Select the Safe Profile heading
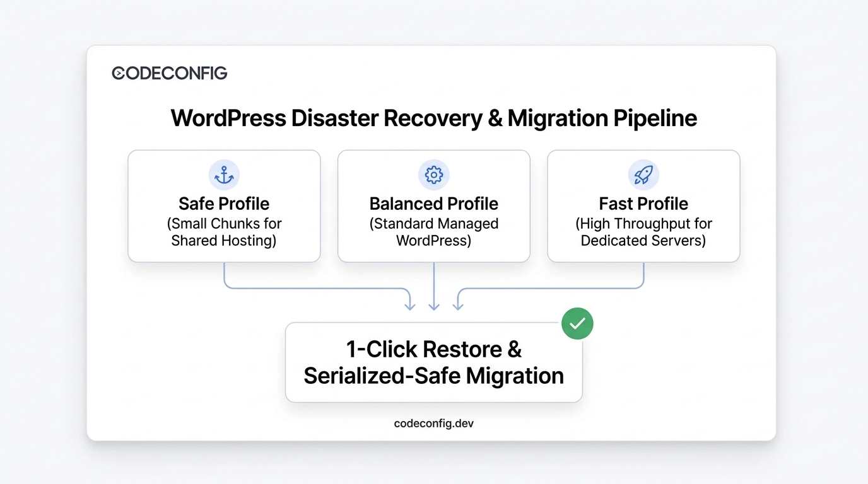This screenshot has height=484, width=868. click(x=224, y=204)
